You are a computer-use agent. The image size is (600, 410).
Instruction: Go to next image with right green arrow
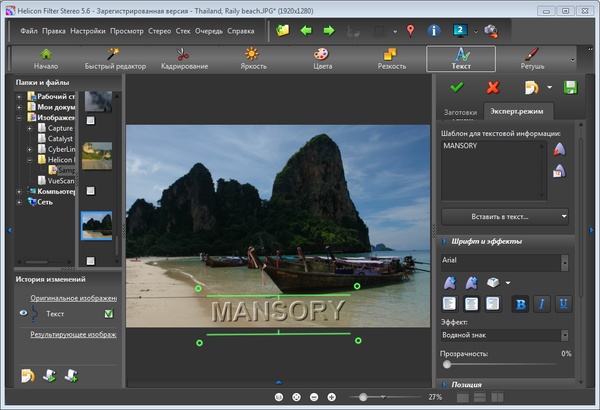(x=329, y=30)
